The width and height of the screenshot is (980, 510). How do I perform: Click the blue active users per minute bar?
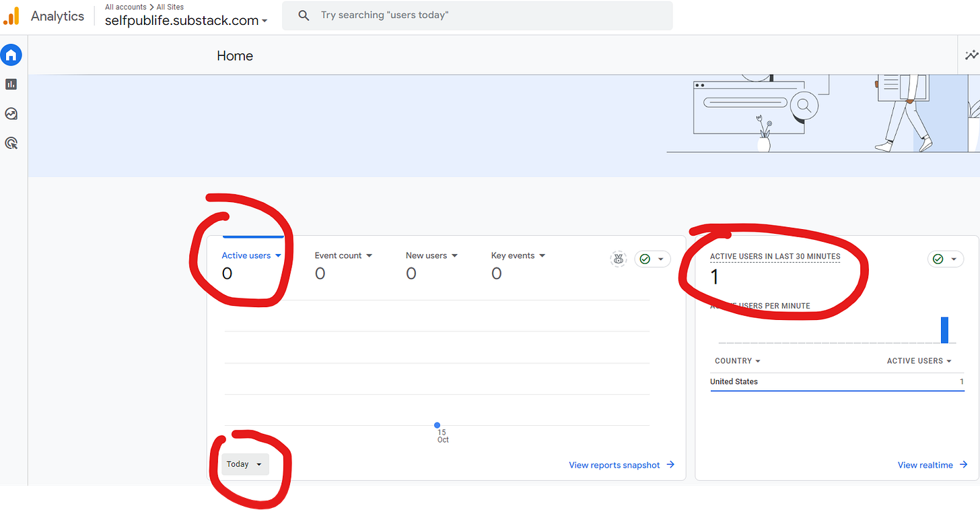[944, 330]
